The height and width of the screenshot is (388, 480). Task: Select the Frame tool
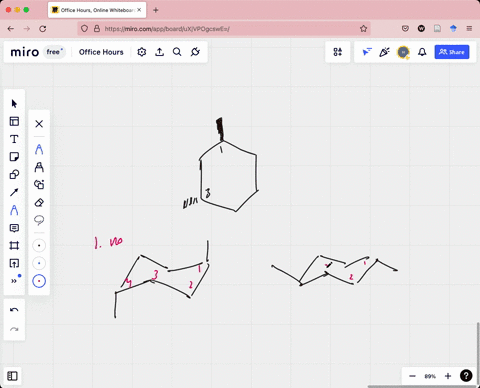pyautogui.click(x=14, y=246)
